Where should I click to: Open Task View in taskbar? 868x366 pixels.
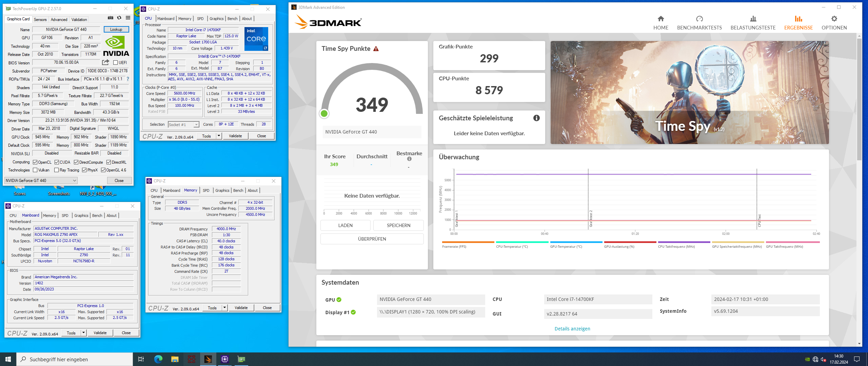point(141,359)
